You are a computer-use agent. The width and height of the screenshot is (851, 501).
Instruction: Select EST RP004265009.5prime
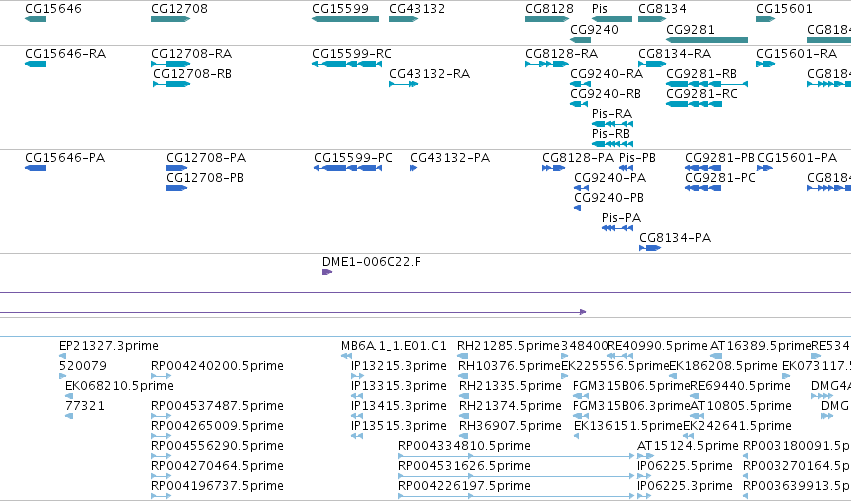click(217, 426)
